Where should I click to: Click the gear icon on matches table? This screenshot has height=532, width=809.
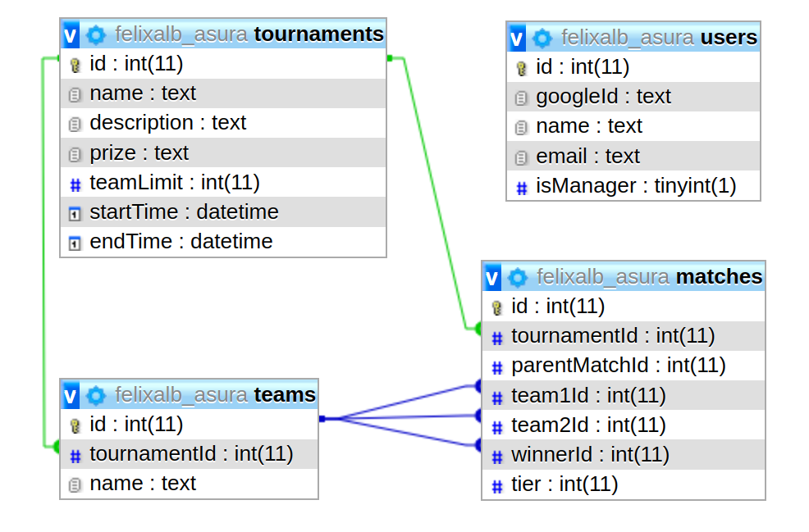(518, 277)
